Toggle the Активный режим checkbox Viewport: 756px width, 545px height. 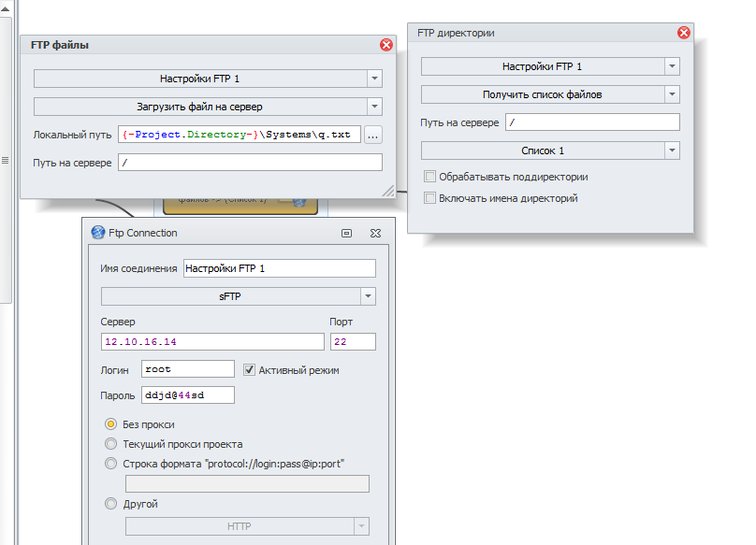(249, 369)
